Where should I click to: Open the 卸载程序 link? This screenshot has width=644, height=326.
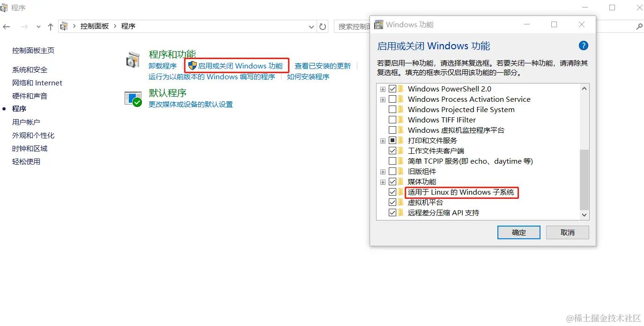(162, 66)
